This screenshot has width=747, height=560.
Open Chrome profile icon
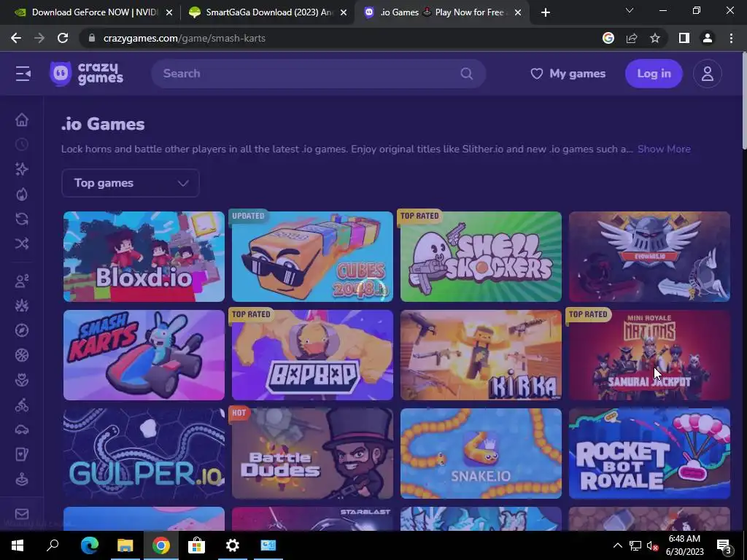click(x=708, y=38)
